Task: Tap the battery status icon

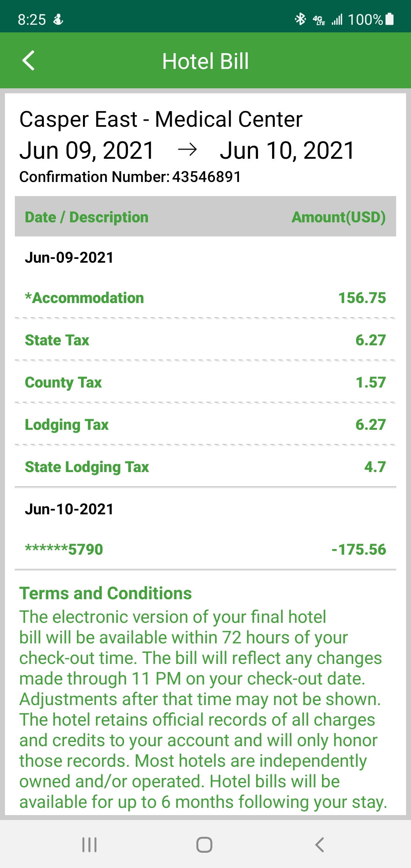Action: coord(389,19)
